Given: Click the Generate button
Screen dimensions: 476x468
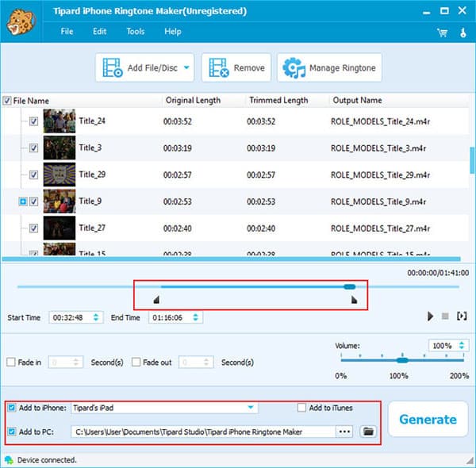Looking at the screenshot, I should point(428,420).
